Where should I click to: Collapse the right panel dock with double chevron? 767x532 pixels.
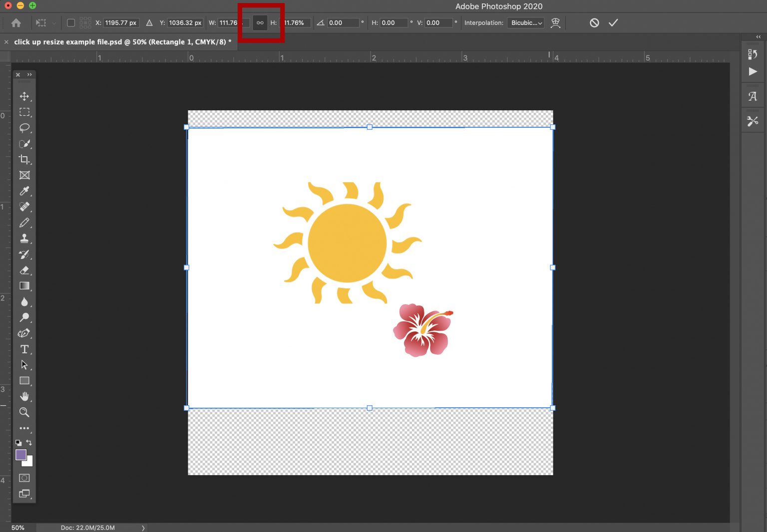point(758,36)
